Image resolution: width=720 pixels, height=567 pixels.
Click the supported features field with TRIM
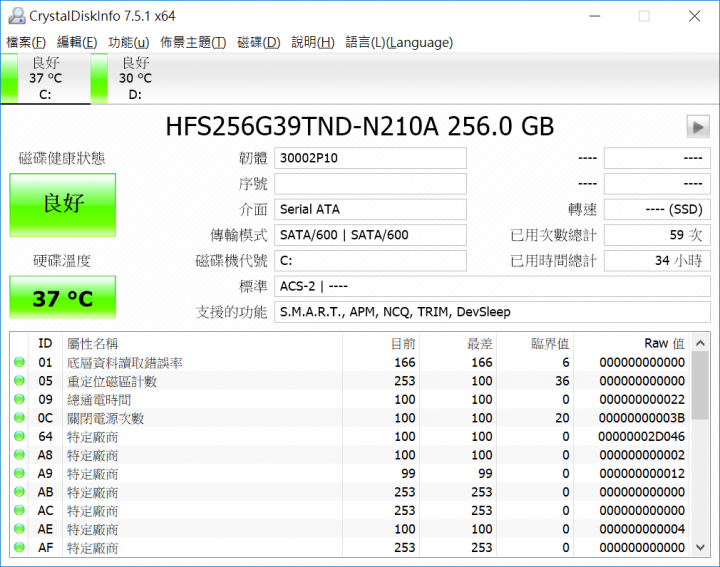pyautogui.click(x=492, y=312)
